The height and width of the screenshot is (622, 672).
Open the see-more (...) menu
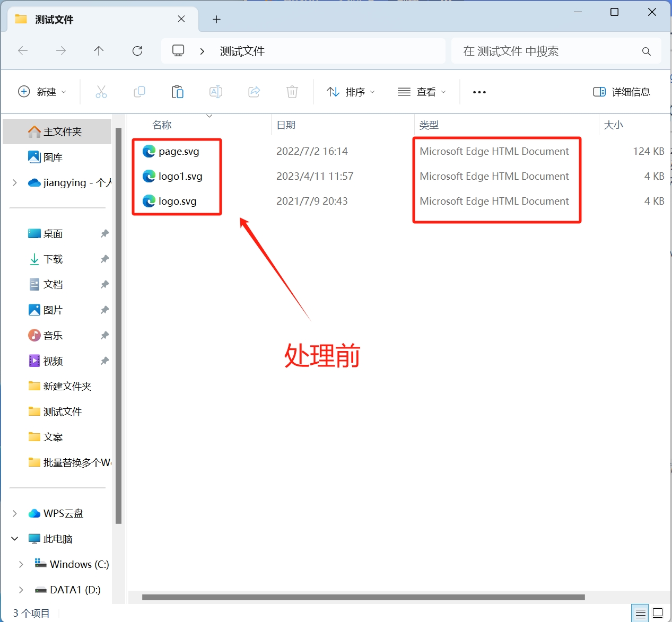click(x=479, y=91)
